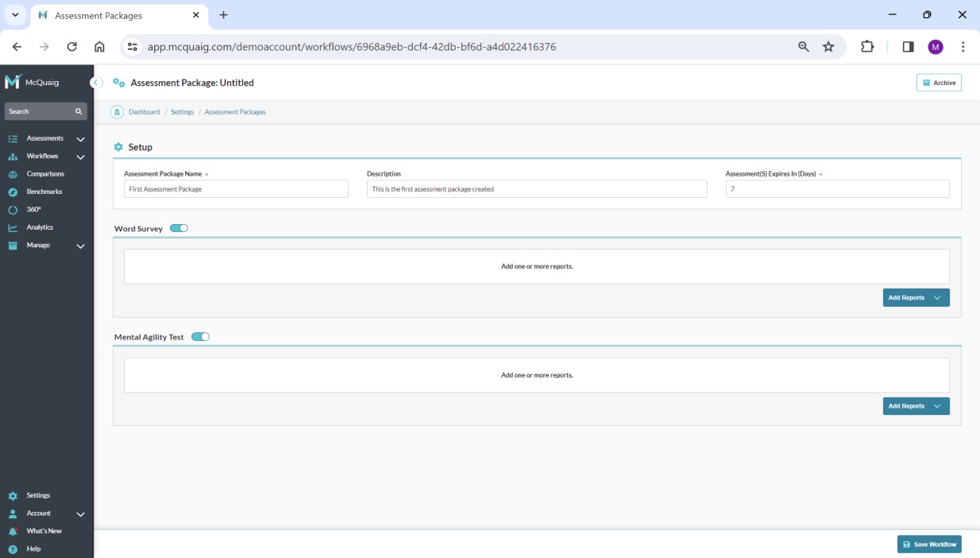980x558 pixels.
Task: Click the Save Workflow button
Action: 929,544
